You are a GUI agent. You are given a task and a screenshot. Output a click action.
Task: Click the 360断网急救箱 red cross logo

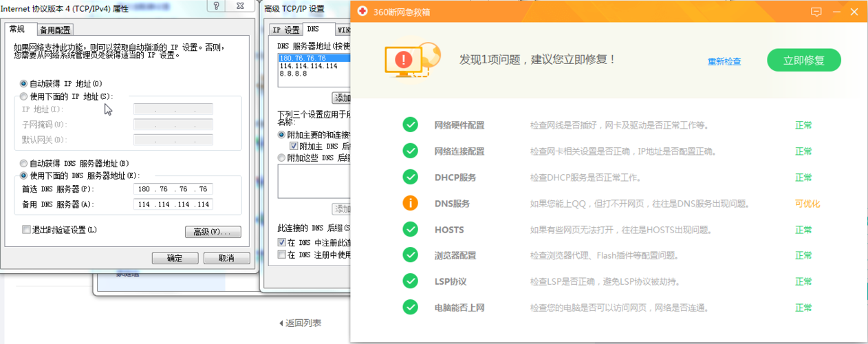[365, 12]
